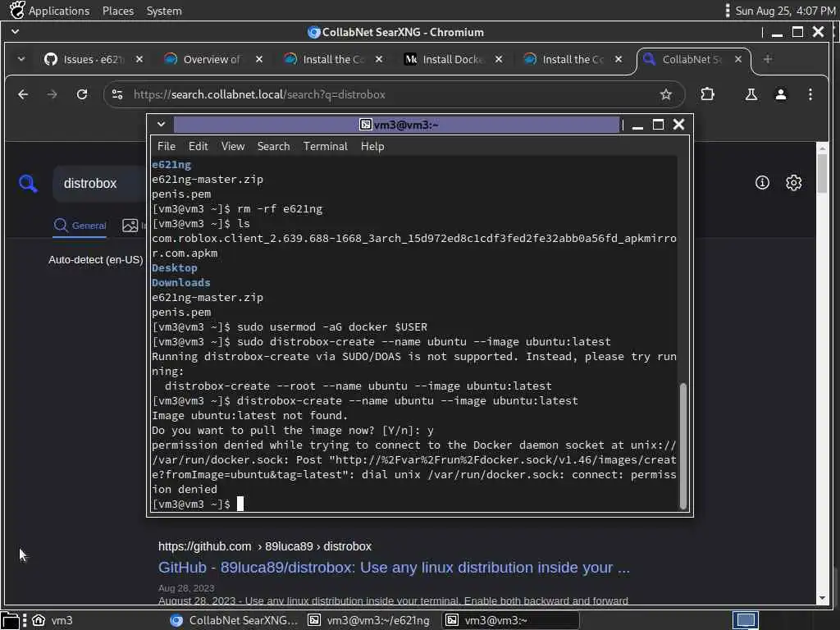Open the System menu
The height and width of the screenshot is (630, 840).
coord(164,11)
